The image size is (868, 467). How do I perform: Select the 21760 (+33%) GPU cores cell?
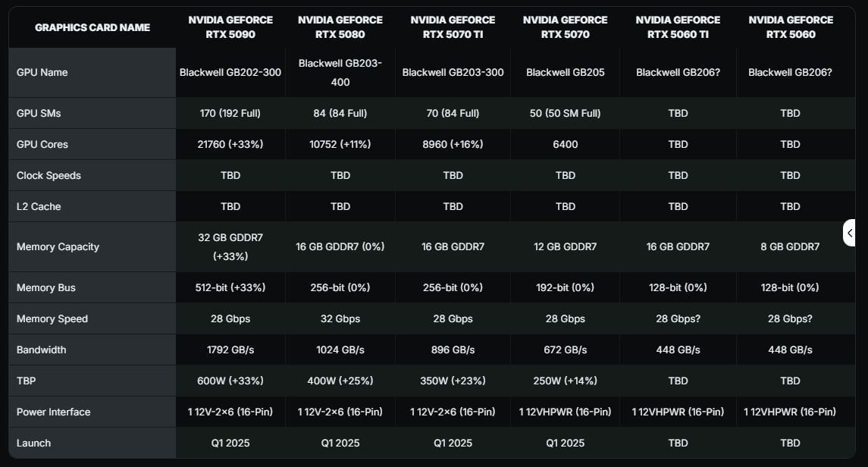[230, 145]
